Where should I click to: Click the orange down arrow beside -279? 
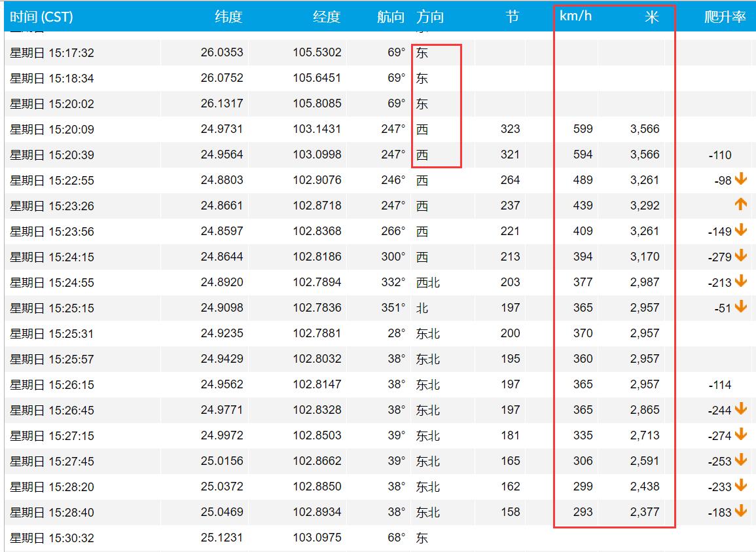pyautogui.click(x=740, y=256)
